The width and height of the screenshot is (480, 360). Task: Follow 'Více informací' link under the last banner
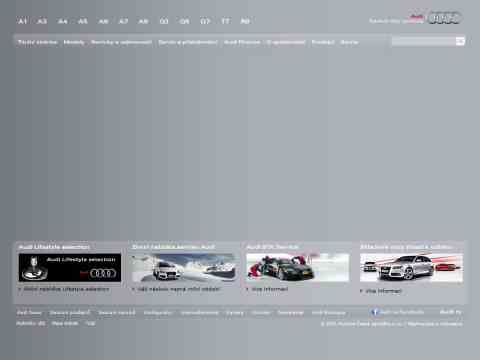pyautogui.click(x=383, y=291)
